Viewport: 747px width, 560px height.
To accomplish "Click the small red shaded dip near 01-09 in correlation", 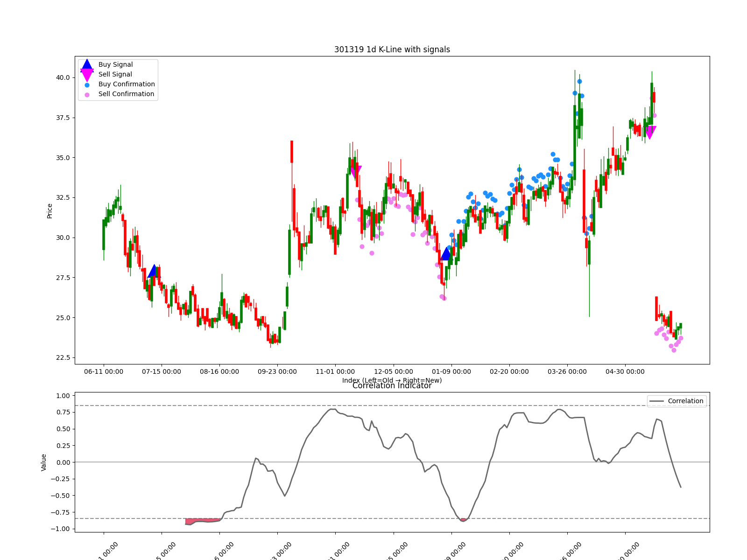I will click(463, 520).
